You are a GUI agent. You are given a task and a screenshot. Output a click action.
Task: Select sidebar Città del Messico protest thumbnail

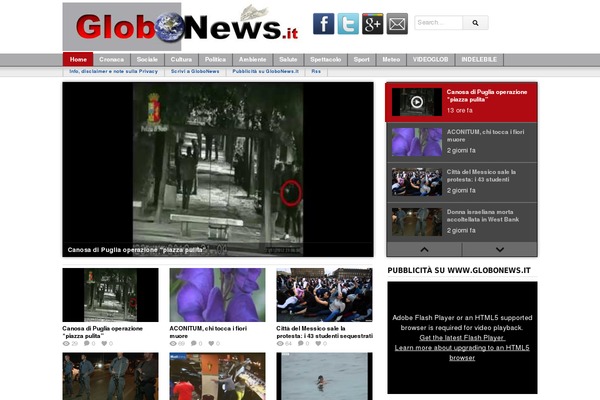click(x=417, y=182)
